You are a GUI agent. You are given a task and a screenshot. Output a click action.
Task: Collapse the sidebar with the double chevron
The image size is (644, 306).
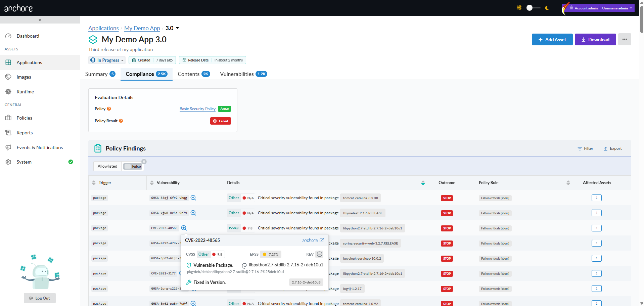click(x=40, y=20)
